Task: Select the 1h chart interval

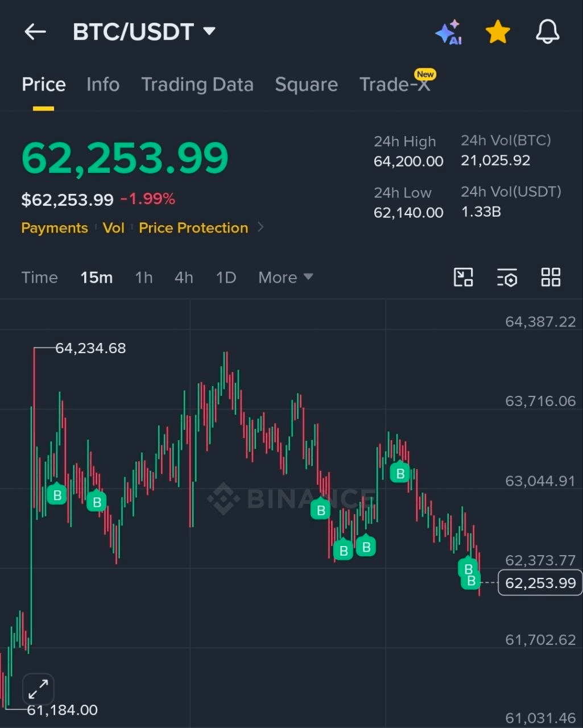Action: (143, 278)
